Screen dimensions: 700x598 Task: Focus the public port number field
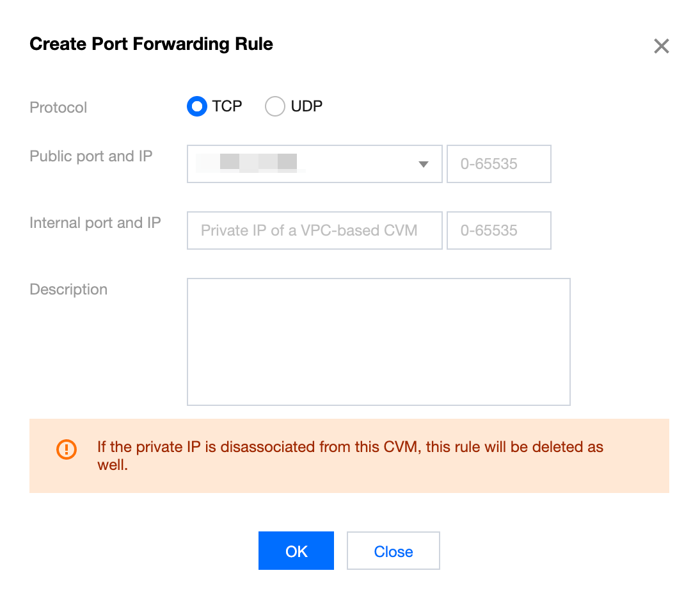pos(498,164)
